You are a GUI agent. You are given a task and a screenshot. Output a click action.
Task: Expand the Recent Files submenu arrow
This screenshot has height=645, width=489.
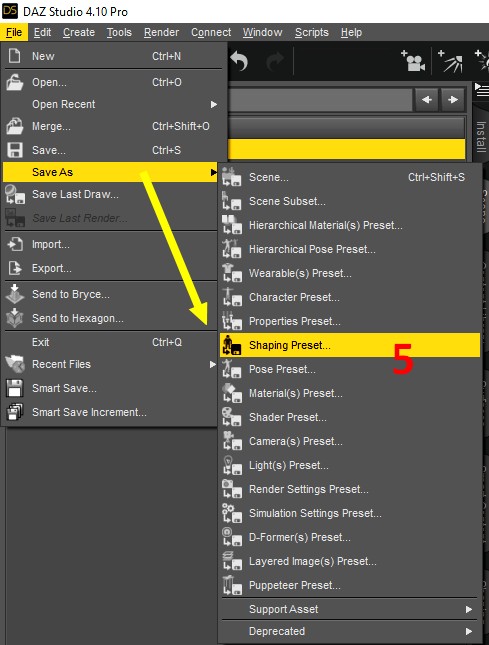click(x=213, y=364)
